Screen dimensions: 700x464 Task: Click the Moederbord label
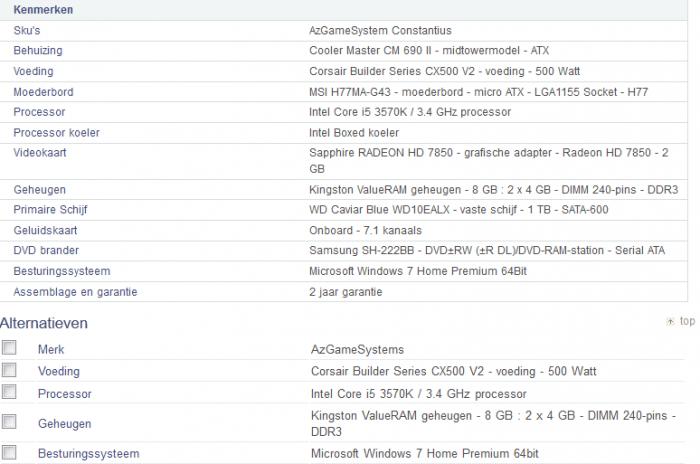(43, 92)
